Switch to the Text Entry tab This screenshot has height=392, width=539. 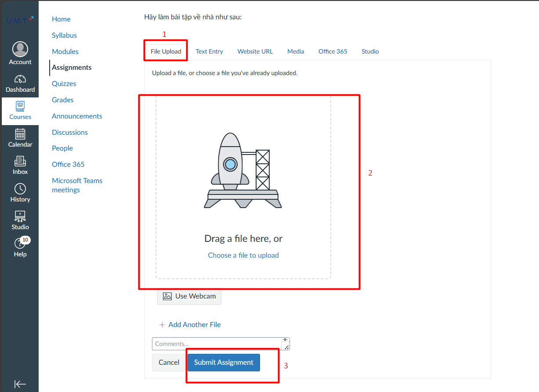click(x=209, y=51)
